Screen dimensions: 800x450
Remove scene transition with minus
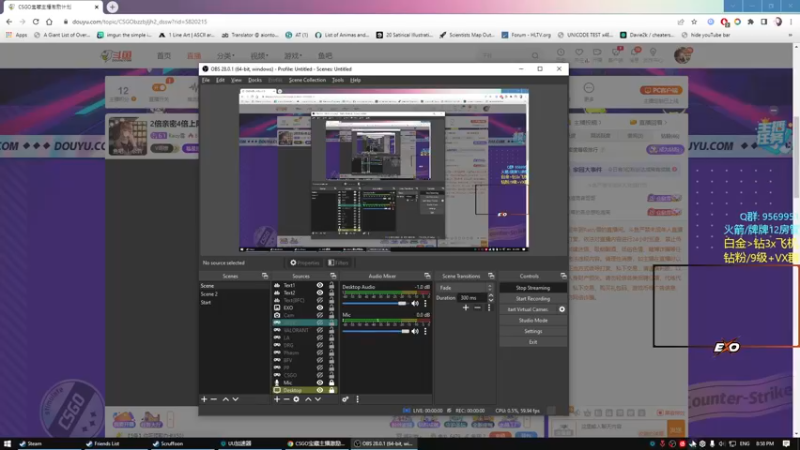(478, 308)
